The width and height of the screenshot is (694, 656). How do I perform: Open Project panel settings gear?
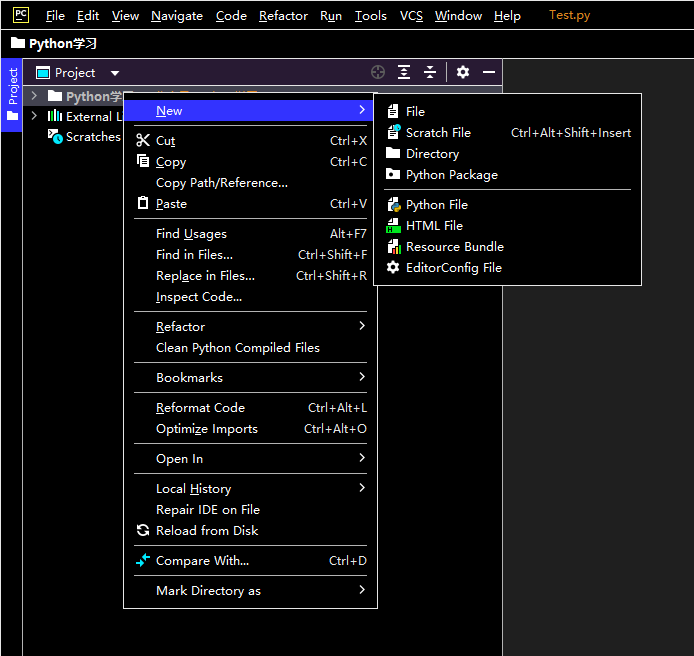pyautogui.click(x=463, y=72)
